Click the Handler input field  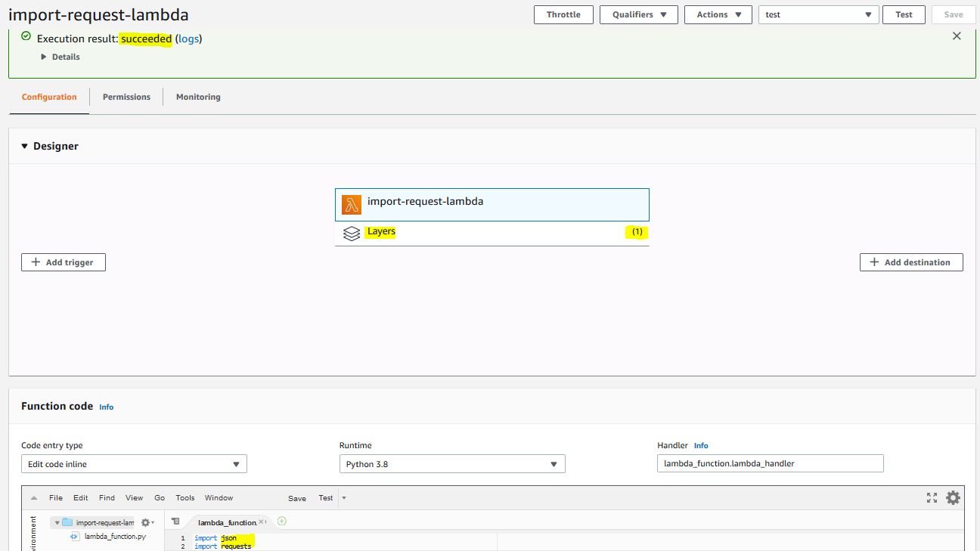(770, 464)
